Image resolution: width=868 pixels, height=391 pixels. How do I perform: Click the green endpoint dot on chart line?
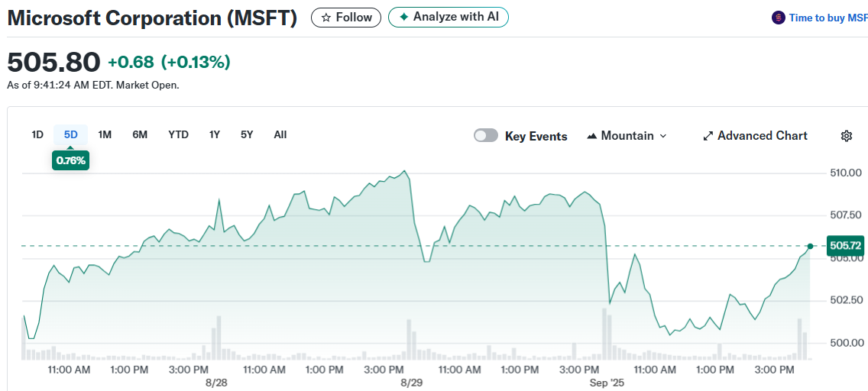(811, 246)
